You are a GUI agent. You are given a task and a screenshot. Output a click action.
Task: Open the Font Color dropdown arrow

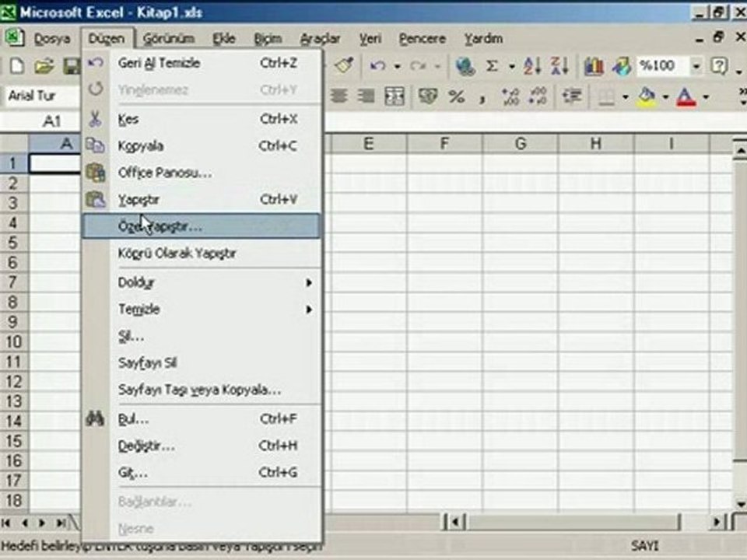click(x=706, y=97)
